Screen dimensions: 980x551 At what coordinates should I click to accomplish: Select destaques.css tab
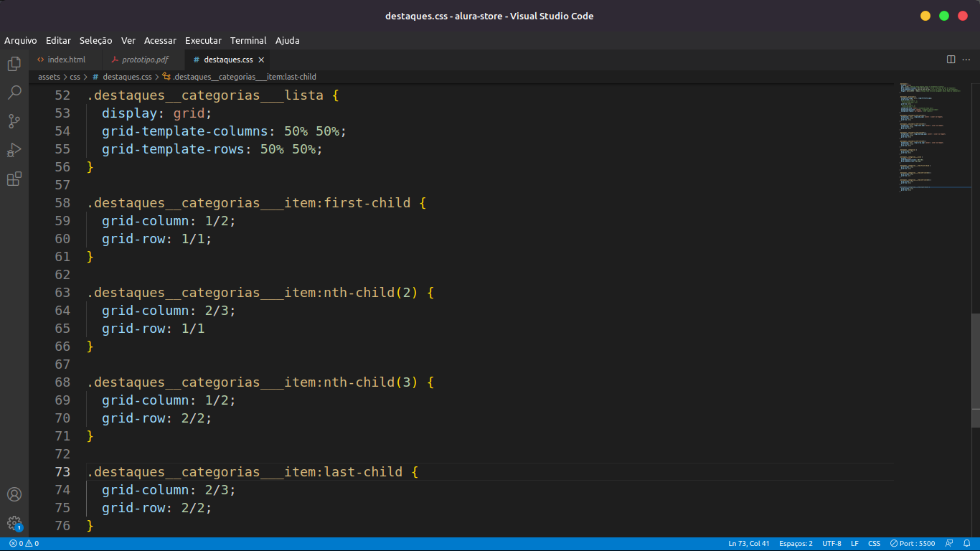tap(227, 60)
